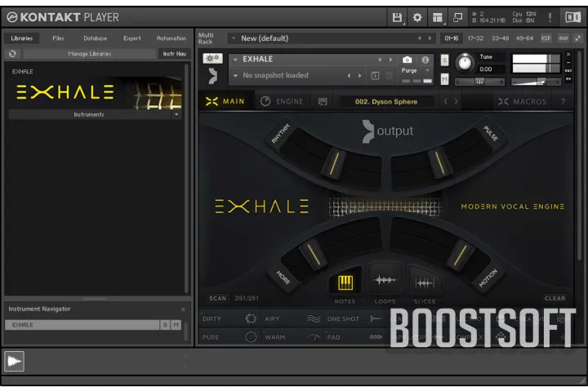Open the instrument info icon
The height and width of the screenshot is (392, 588).
click(x=425, y=60)
